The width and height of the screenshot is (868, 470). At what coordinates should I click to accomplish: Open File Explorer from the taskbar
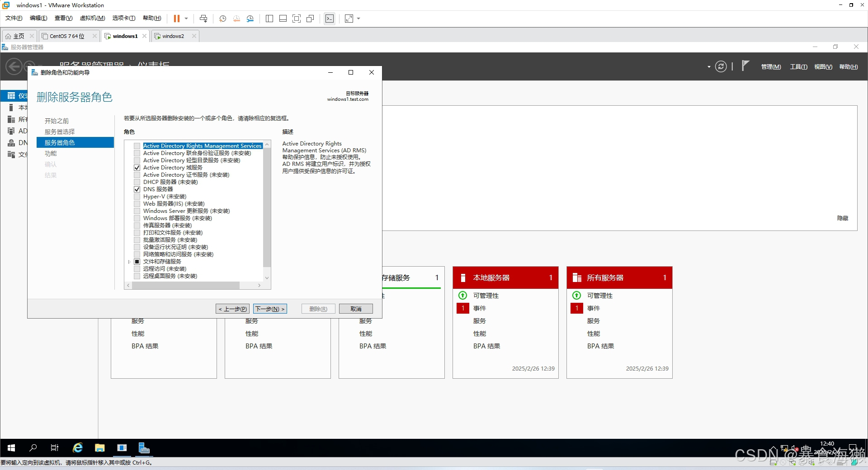100,448
